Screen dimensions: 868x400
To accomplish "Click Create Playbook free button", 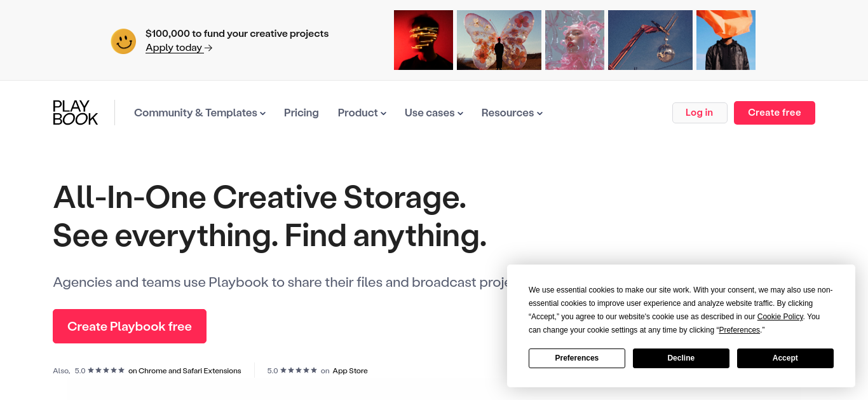I will (x=130, y=326).
